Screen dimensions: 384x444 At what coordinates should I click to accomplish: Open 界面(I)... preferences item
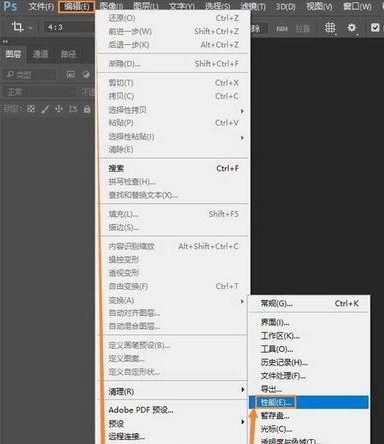[309, 322]
